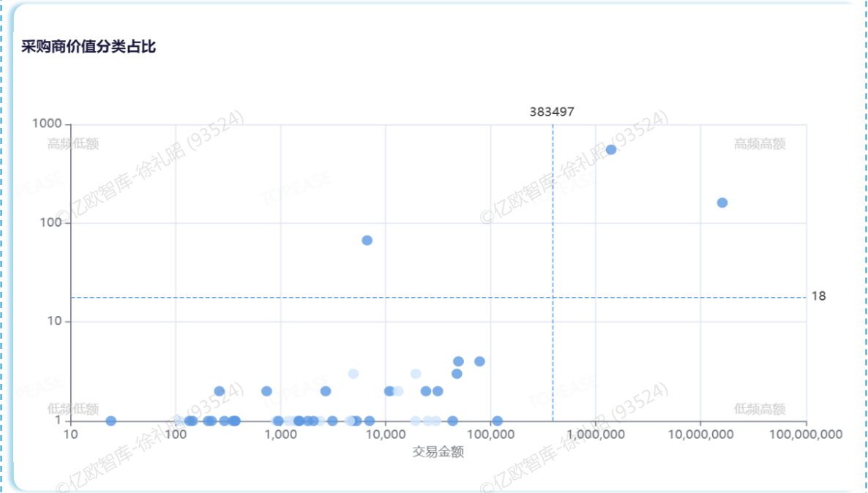Click the 10,000,000 x-axis tick label
This screenshot has height=493, width=868.
(x=700, y=434)
